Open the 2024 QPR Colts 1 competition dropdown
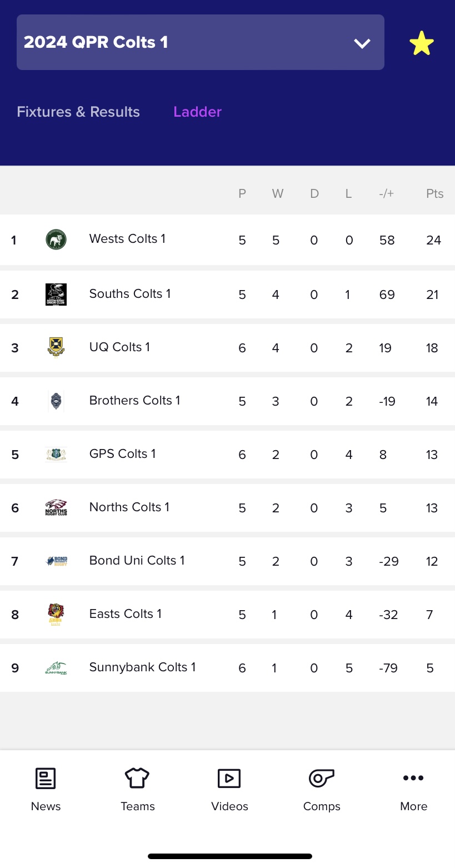 point(201,42)
